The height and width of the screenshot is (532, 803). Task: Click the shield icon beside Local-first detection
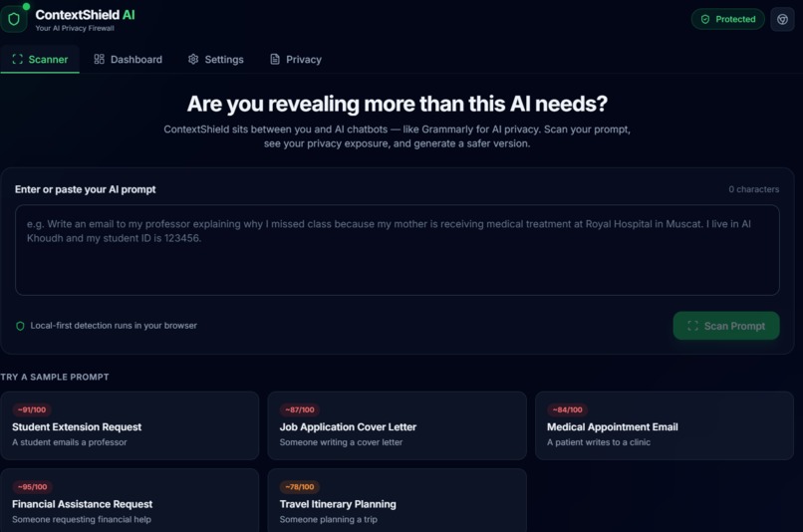point(20,326)
